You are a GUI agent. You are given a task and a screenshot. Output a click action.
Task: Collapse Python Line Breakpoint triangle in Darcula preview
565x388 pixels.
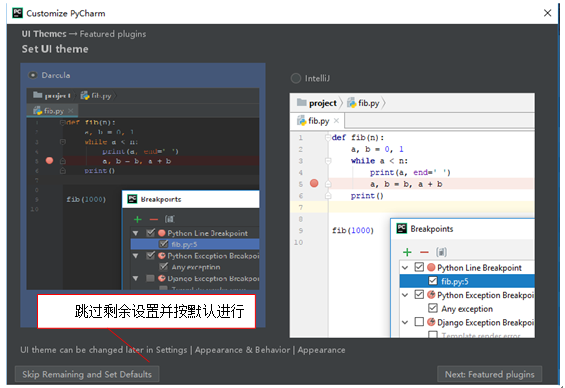click(135, 233)
